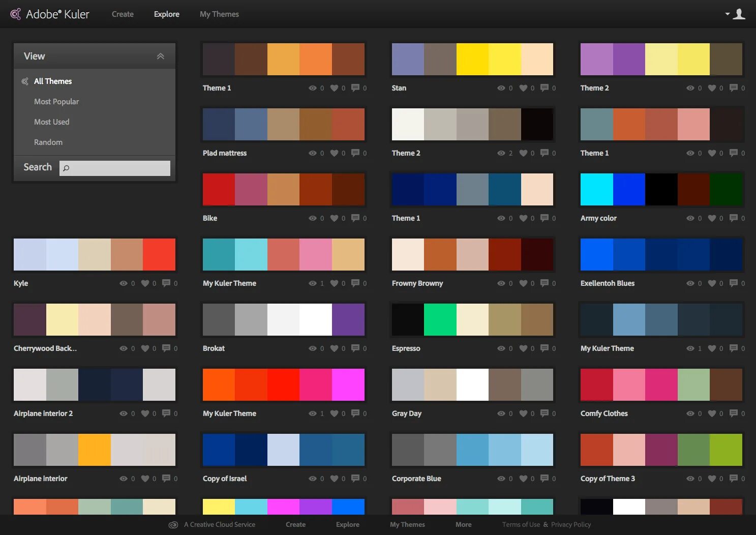
Task: Click the Create link in the footer
Action: pyautogui.click(x=295, y=525)
